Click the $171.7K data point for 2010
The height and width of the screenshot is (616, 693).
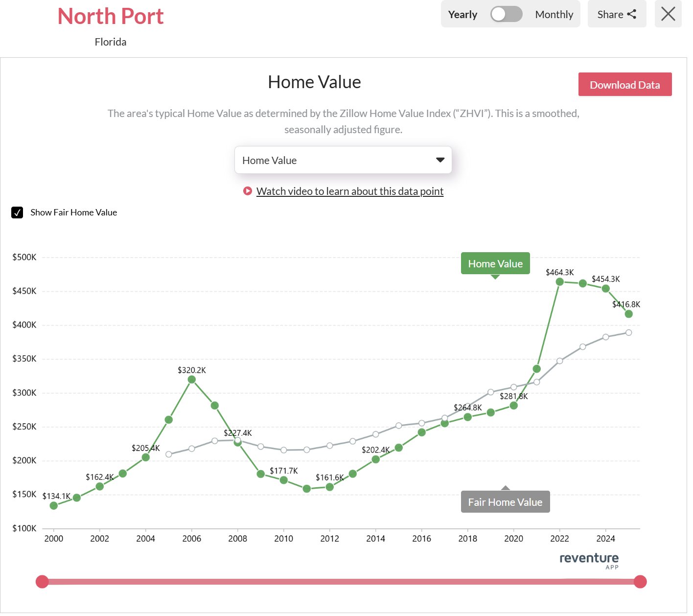pos(284,480)
